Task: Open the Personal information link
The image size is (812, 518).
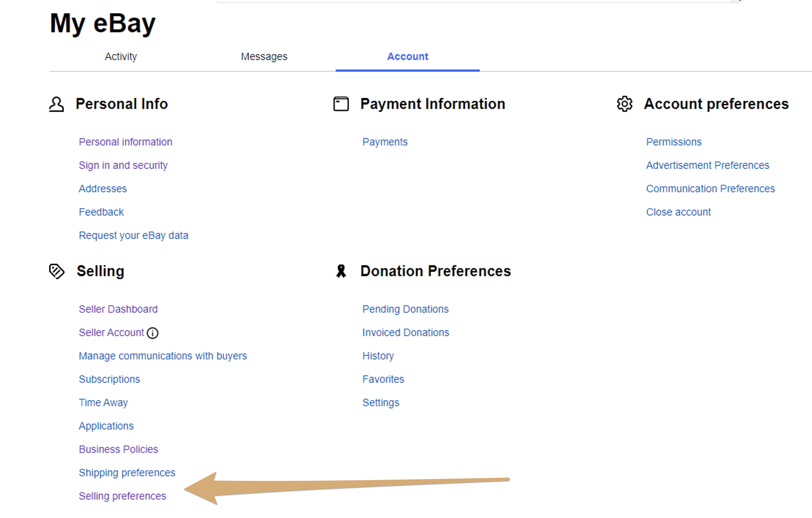Action: [x=125, y=142]
